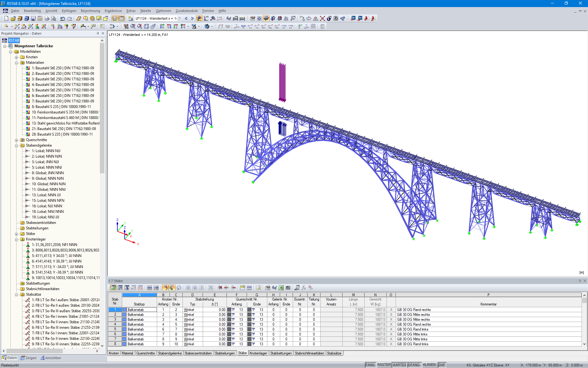
Task: Open the Berechnung menu
Action: pyautogui.click(x=90, y=11)
